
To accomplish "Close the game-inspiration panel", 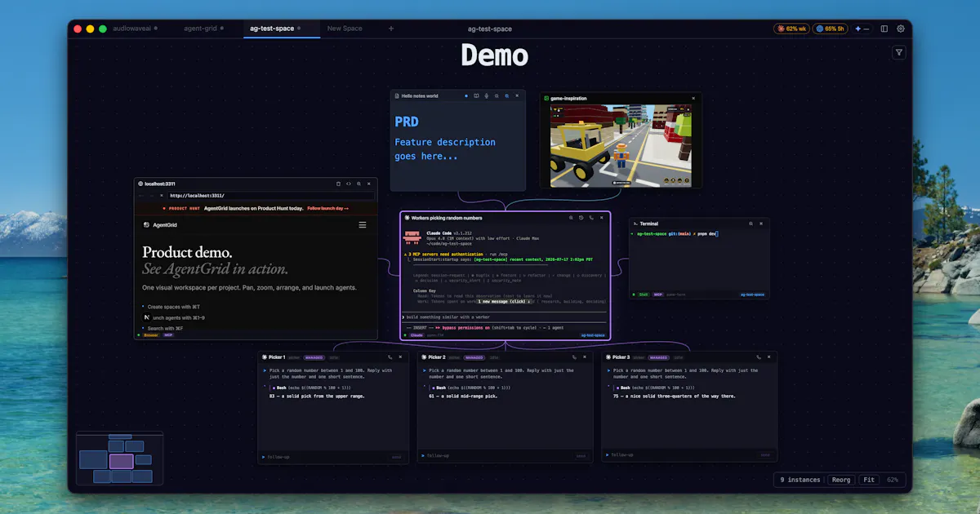I will pos(693,98).
